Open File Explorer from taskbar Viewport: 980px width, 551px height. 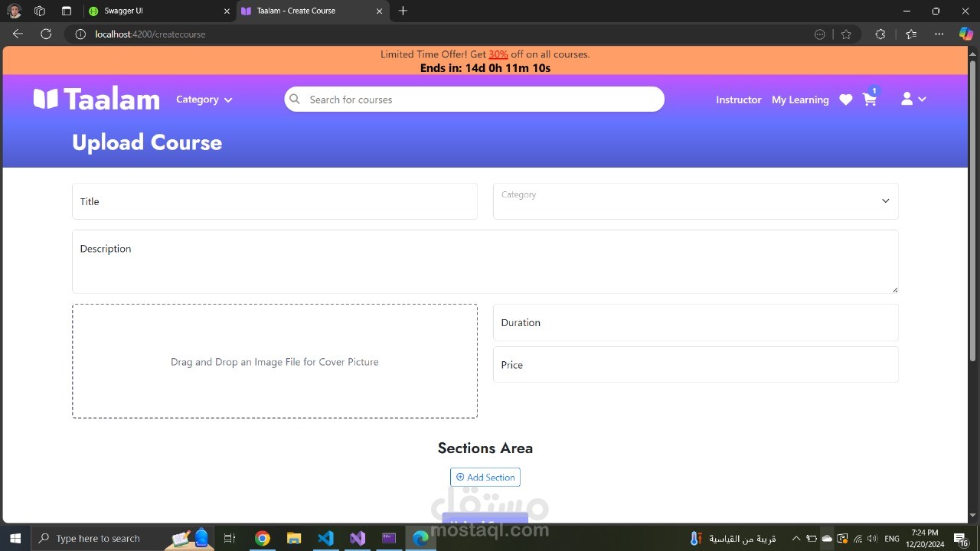[294, 538]
